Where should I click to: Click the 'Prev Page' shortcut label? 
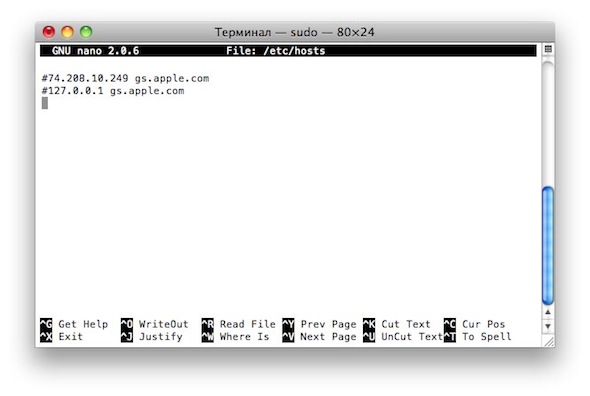pos(328,324)
